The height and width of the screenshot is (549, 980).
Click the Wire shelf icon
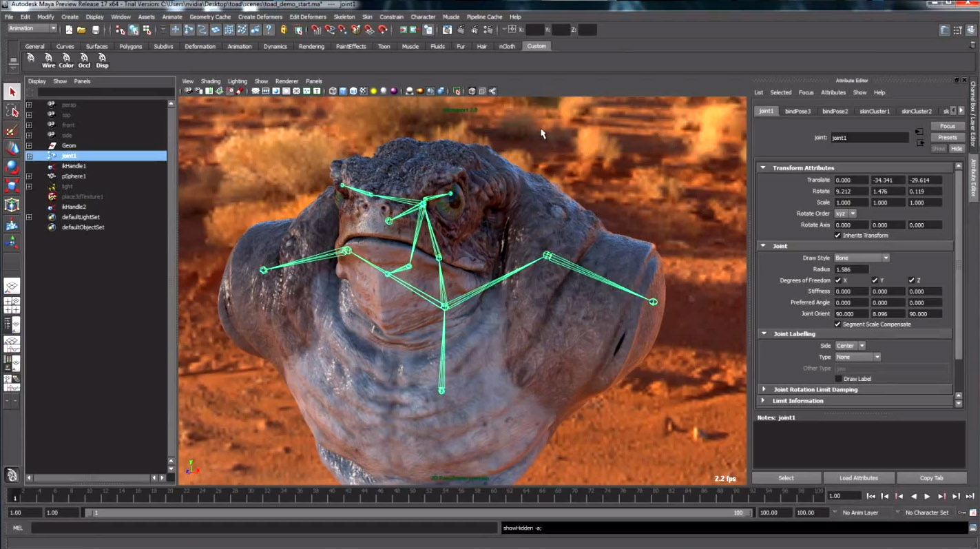point(48,61)
